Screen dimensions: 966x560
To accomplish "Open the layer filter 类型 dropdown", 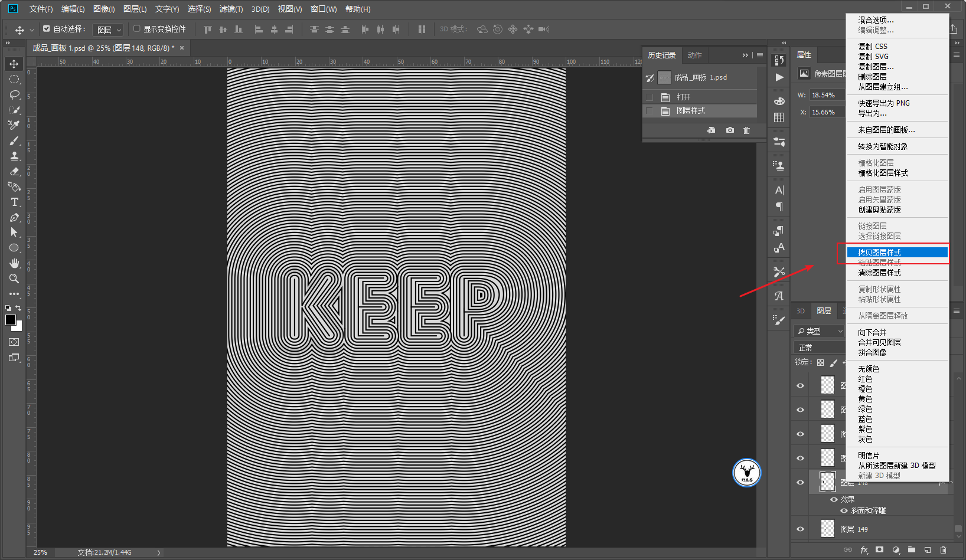I will click(820, 331).
